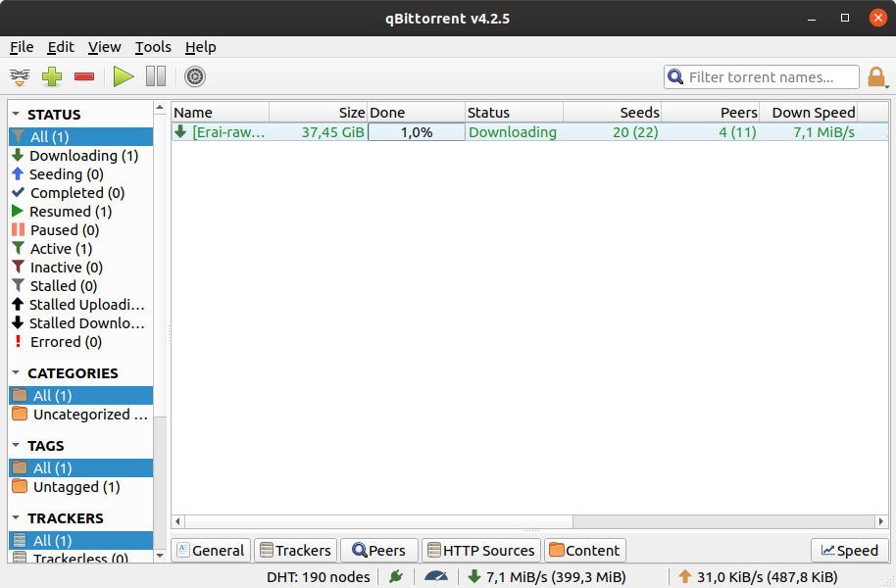Sort by Name column header
The height and width of the screenshot is (588, 896).
coord(220,113)
